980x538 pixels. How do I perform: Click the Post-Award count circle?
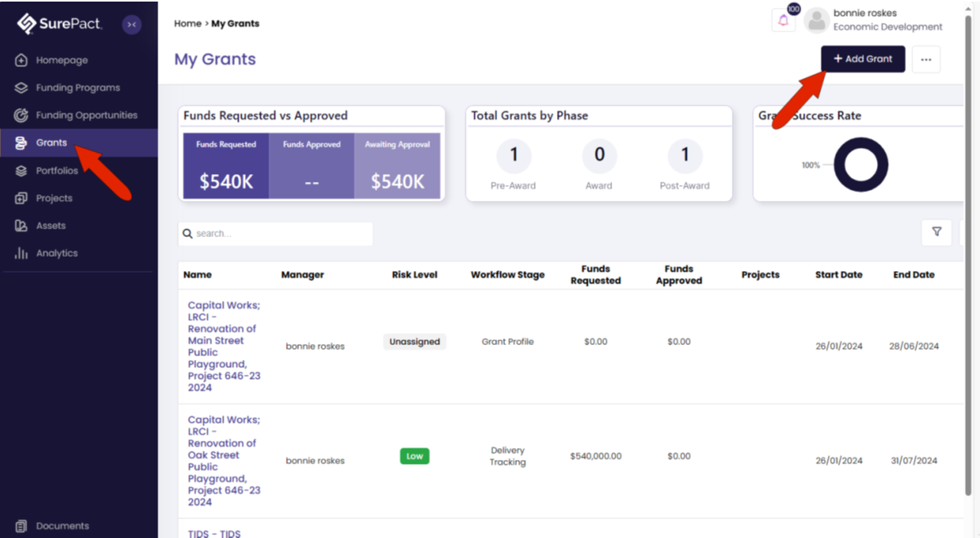pos(685,155)
